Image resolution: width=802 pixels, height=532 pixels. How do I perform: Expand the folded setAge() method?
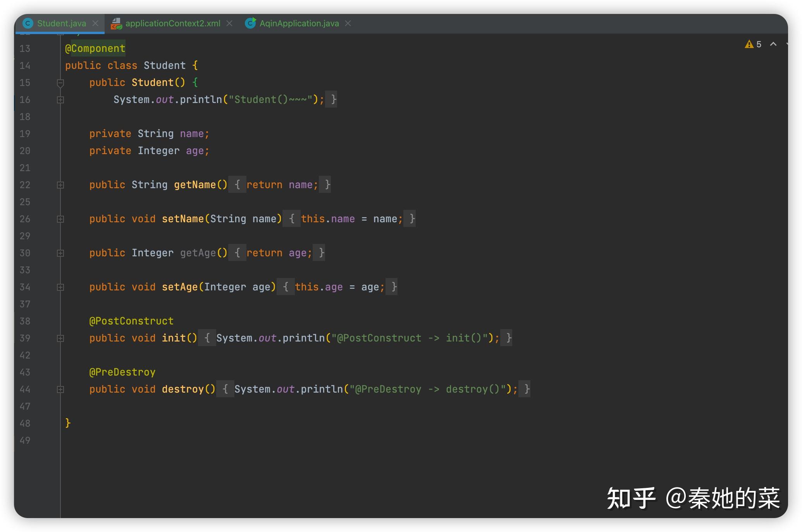coord(60,287)
